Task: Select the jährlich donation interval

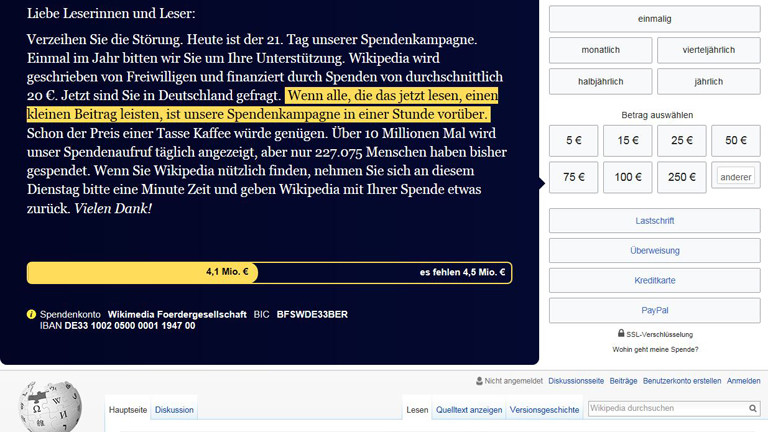Action: coord(708,81)
